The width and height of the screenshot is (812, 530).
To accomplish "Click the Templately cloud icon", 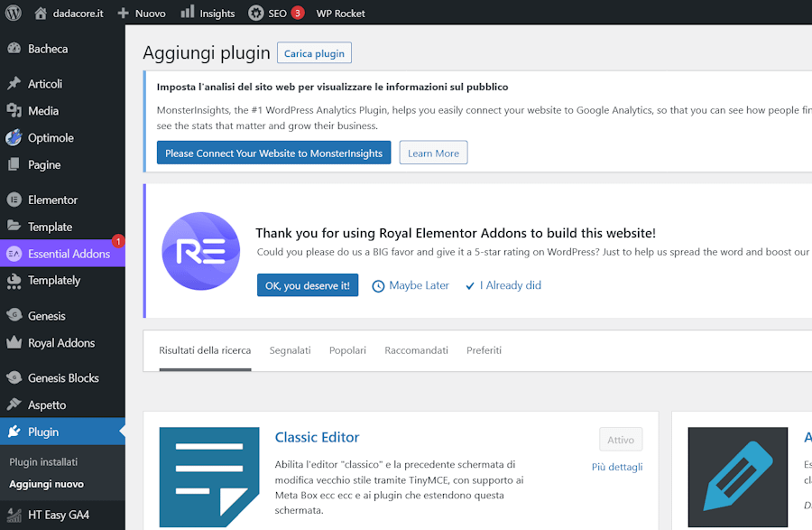I will point(14,280).
